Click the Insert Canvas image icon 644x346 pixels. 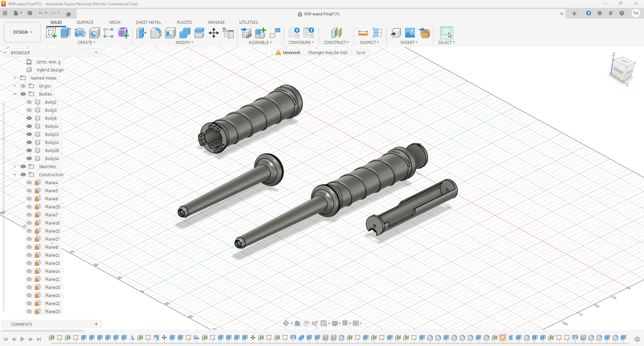(410, 33)
